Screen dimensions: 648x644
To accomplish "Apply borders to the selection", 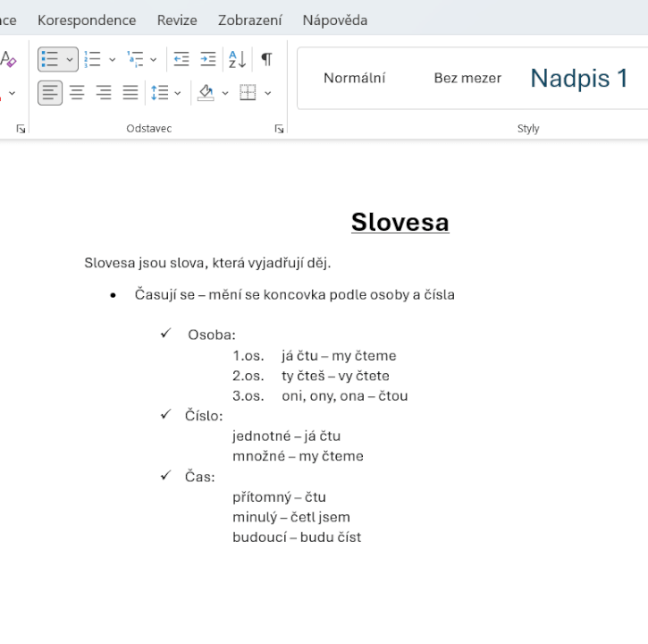I will 248,93.
